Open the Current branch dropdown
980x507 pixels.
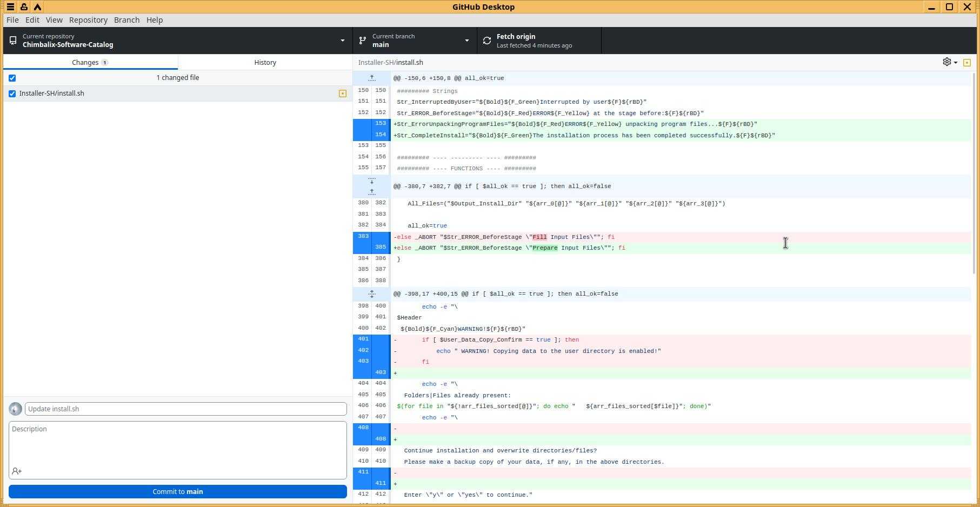pyautogui.click(x=415, y=41)
